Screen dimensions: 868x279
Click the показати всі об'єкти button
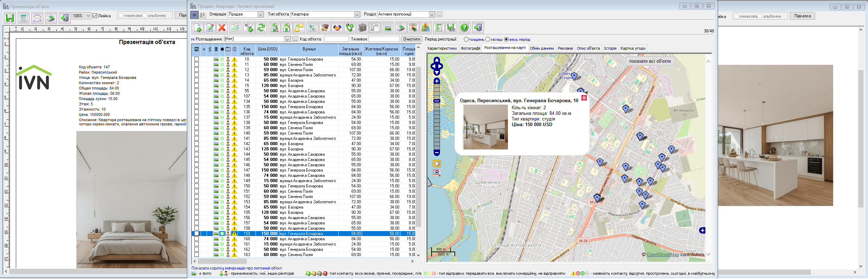[650, 61]
